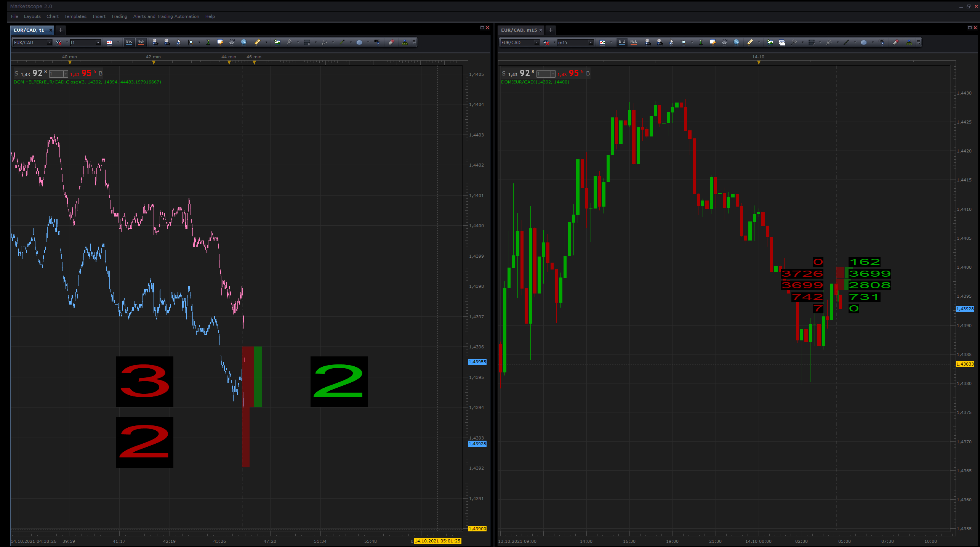Screen dimensions: 980x547
Task: Click sell marker icon in t1 toolbar
Action: (167, 42)
